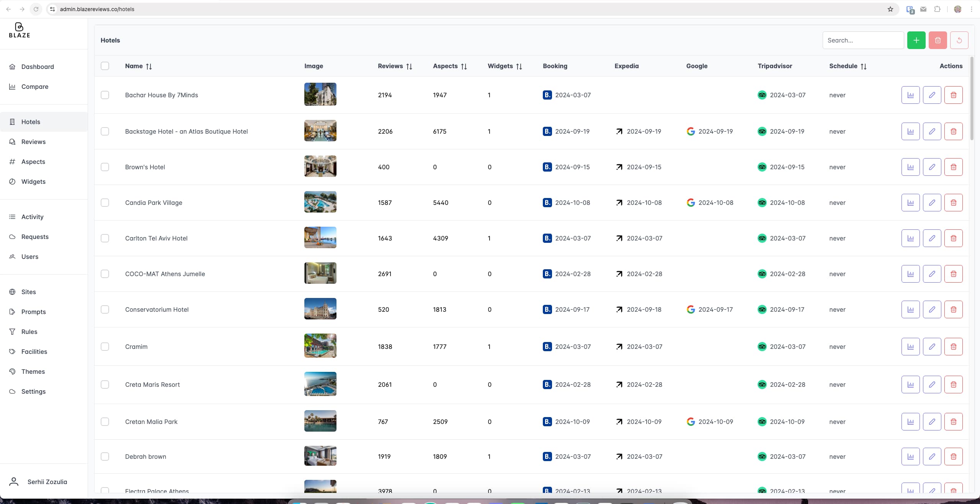Click the Blaze logo
The height and width of the screenshot is (504, 980).
pos(20,30)
